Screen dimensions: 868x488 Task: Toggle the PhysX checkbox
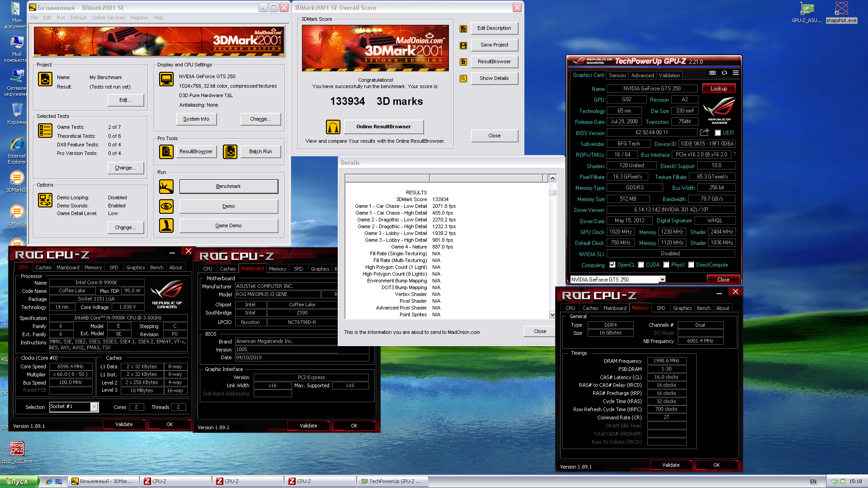click(x=666, y=265)
